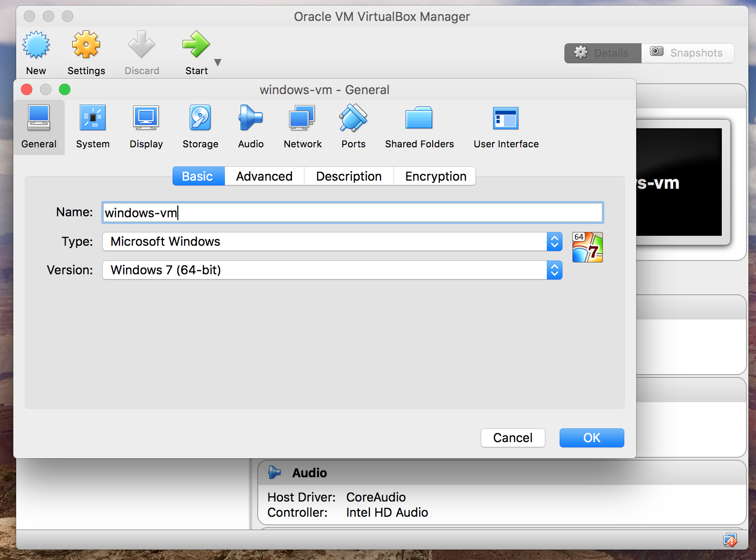The height and width of the screenshot is (560, 756).
Task: Open the Ports settings category
Action: click(x=353, y=127)
